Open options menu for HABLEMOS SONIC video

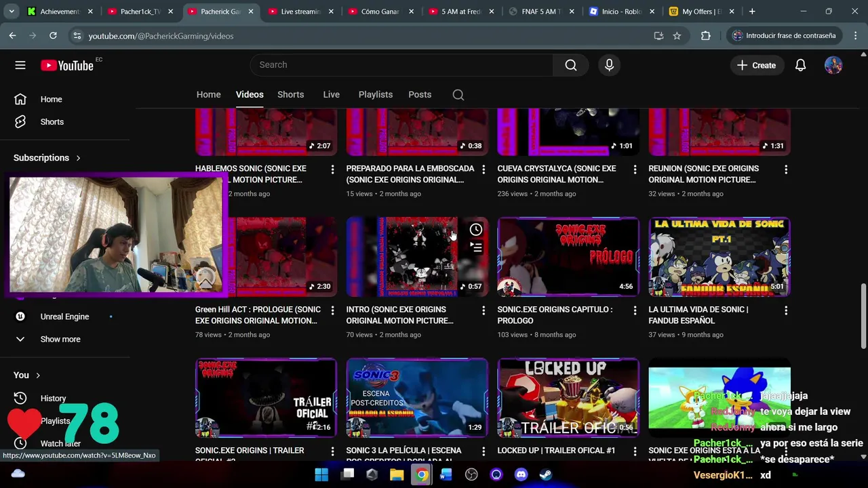[332, 169]
